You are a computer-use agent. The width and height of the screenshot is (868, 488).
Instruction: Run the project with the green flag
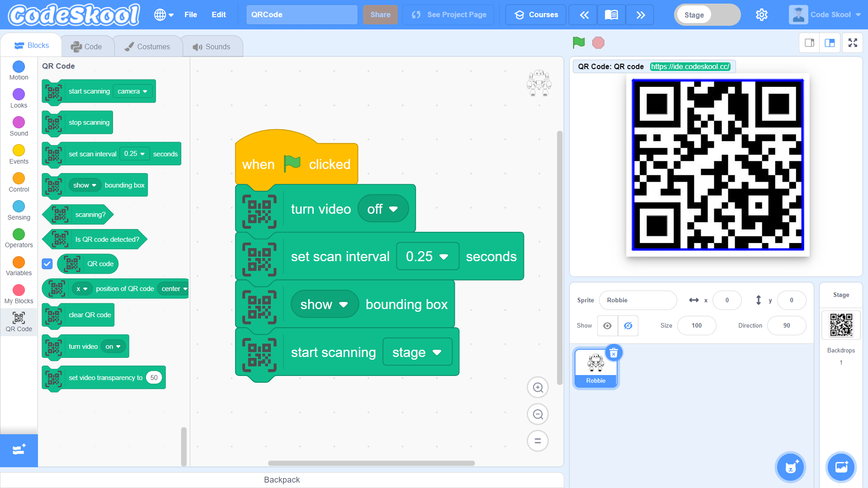[x=578, y=42]
